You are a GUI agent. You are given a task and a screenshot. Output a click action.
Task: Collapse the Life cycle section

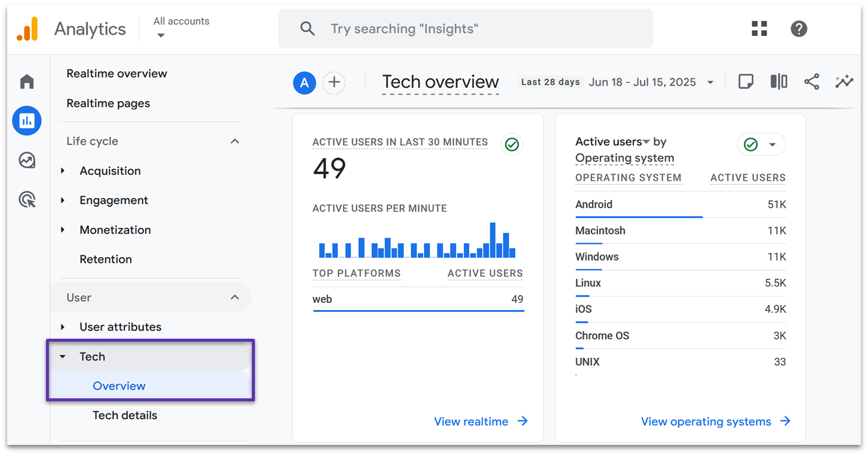click(235, 141)
